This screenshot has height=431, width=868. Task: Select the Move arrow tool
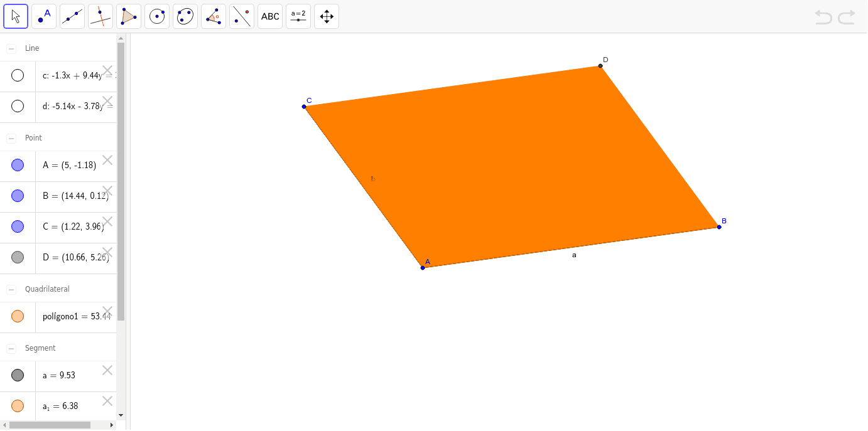click(16, 16)
